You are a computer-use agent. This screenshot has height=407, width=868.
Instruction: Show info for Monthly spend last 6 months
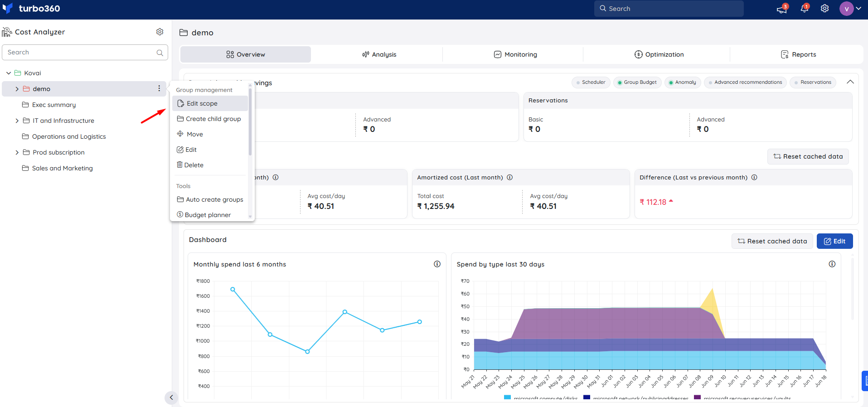[437, 264]
